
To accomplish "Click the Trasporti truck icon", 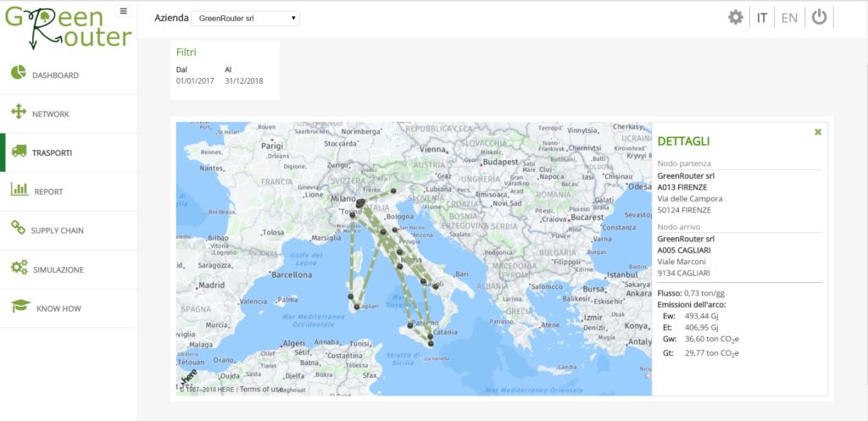I will [19, 151].
